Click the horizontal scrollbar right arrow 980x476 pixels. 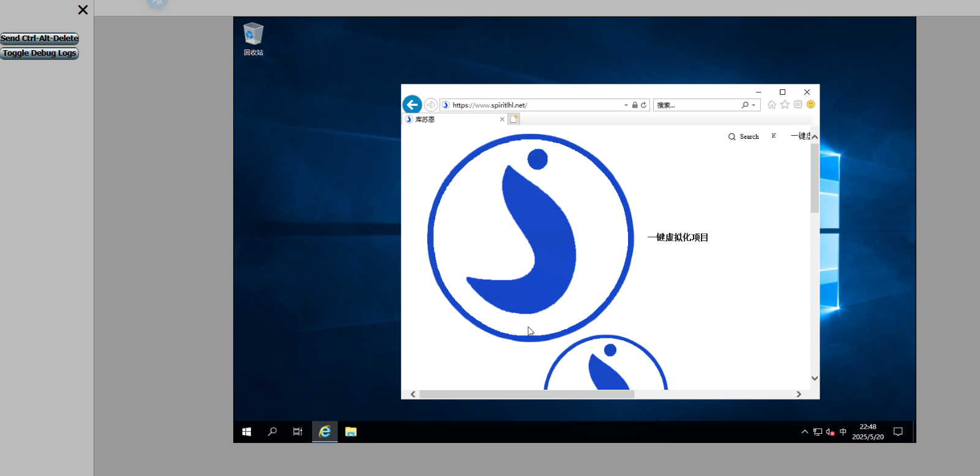click(x=799, y=394)
